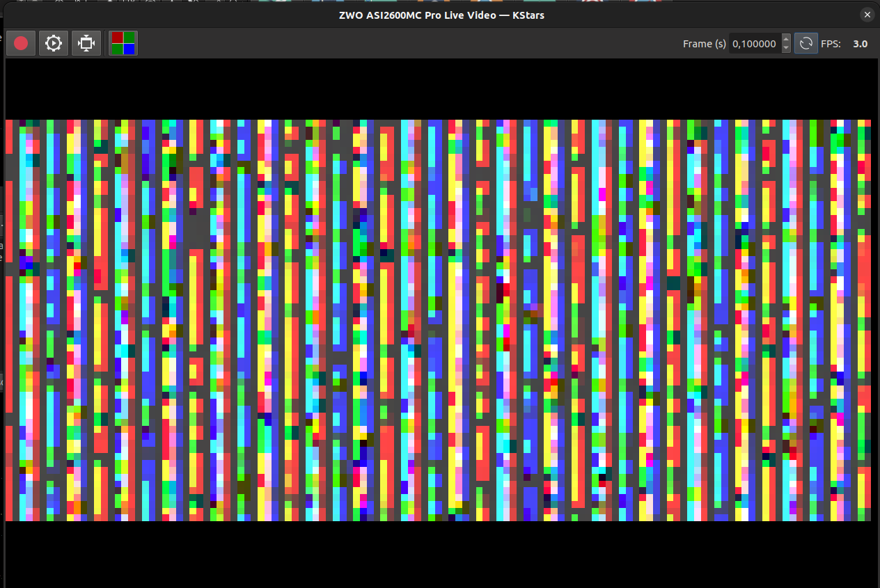
Task: Toggle the RGB debayer color squares button
Action: [x=124, y=43]
